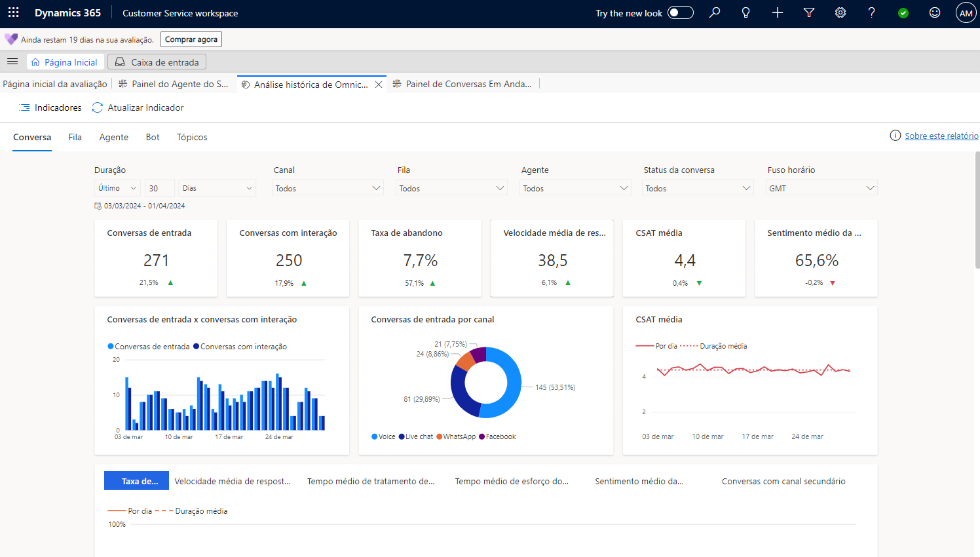Click the inbox tray icon in Caixa de entrada
980x557 pixels.
pyautogui.click(x=120, y=62)
